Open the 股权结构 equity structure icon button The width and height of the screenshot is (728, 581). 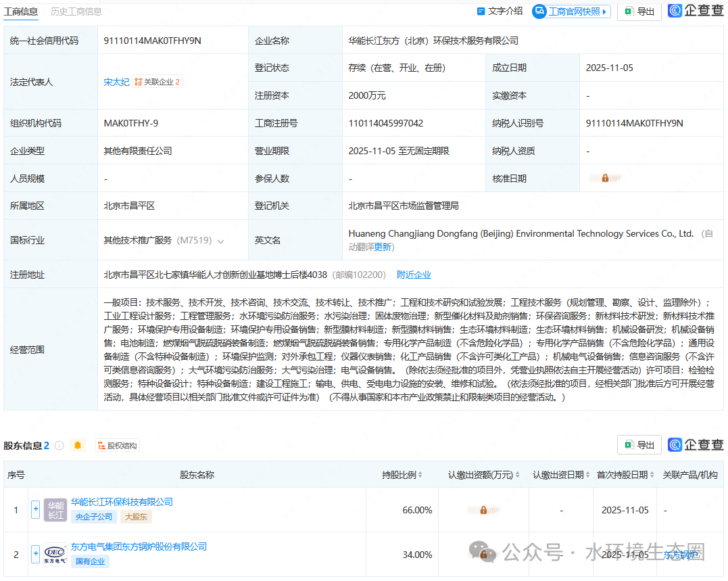(x=118, y=445)
